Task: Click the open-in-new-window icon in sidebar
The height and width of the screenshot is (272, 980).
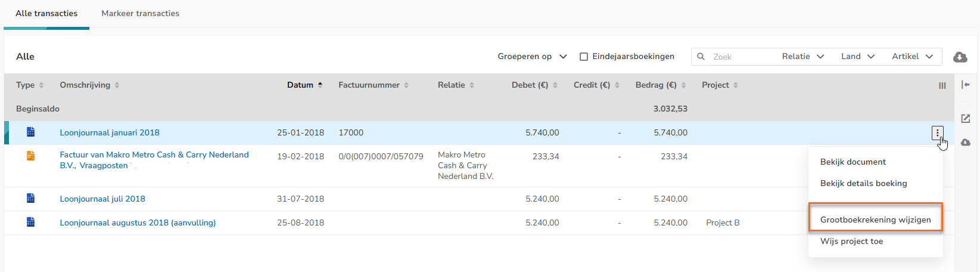Action: pos(966,118)
